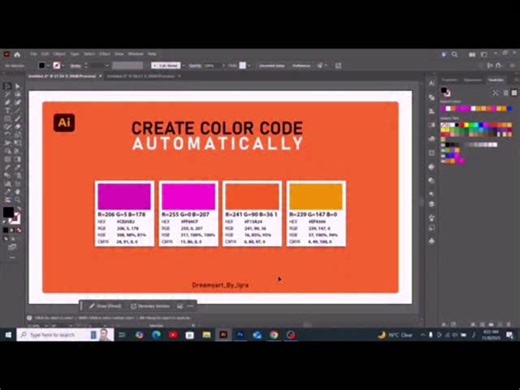Select the Eraser tool
This screenshot has width=520, height=390.
click(x=17, y=127)
